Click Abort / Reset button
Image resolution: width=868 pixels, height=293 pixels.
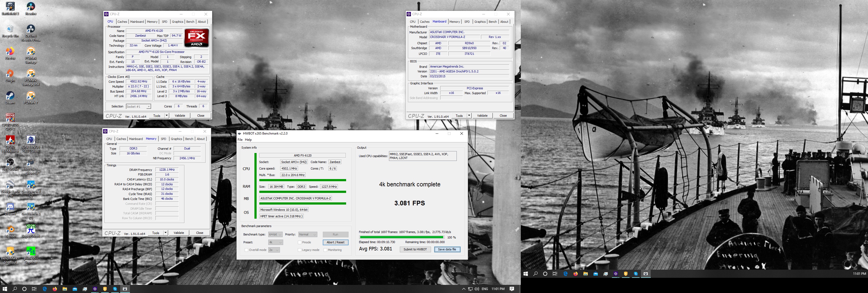(x=336, y=243)
